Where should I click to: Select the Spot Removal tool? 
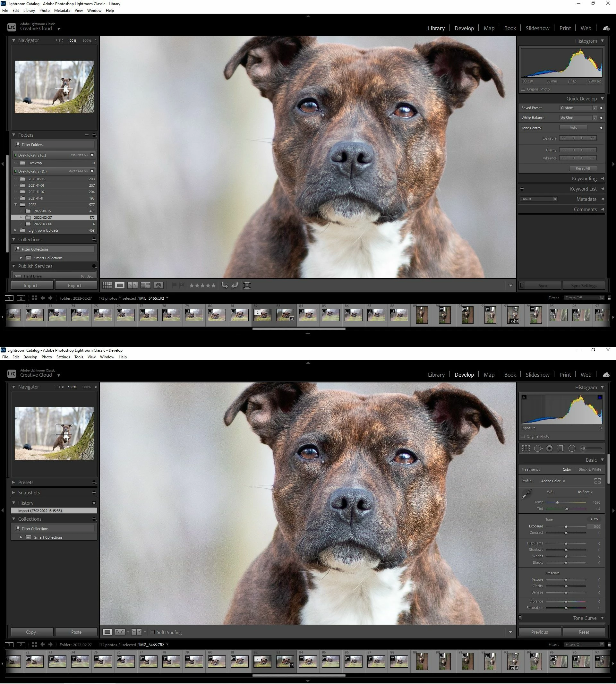coord(537,449)
